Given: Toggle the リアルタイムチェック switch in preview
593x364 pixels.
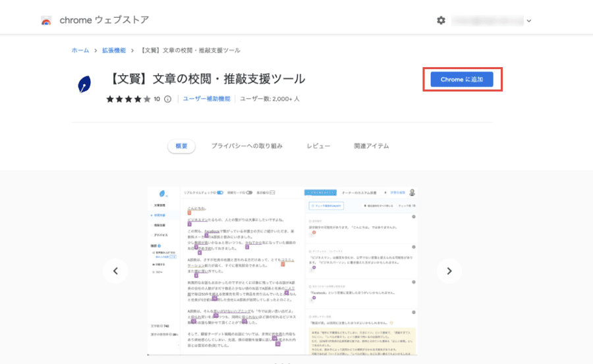Looking at the screenshot, I should 220,193.
